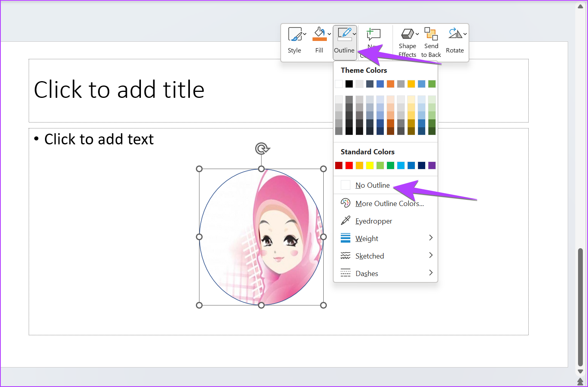
Task: Click the title placeholder text
Action: pos(119,89)
